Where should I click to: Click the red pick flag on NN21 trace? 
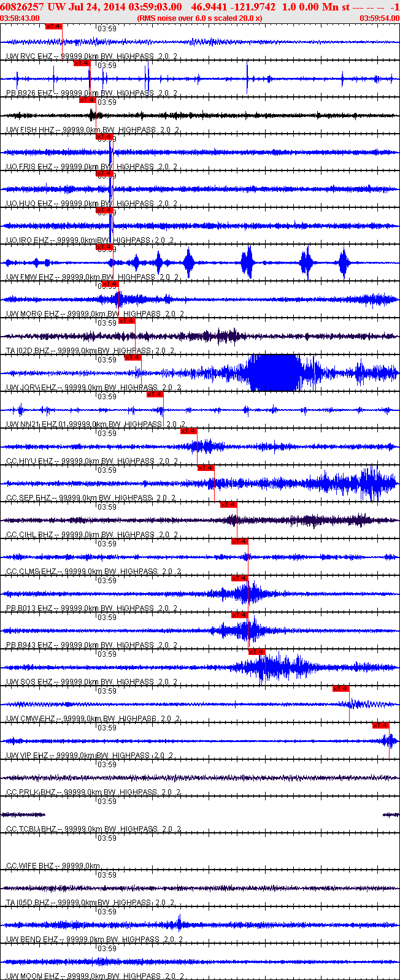(x=155, y=394)
